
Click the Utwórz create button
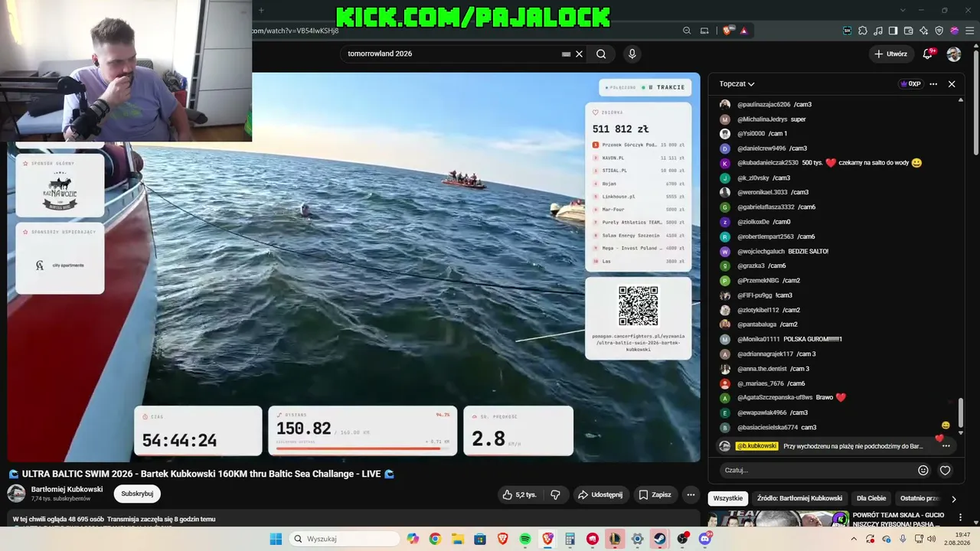(890, 54)
